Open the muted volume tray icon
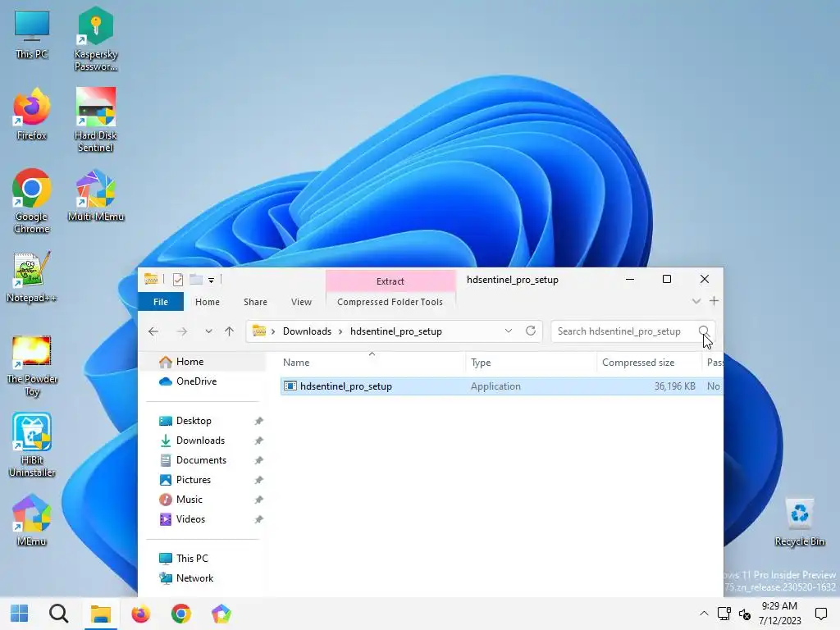 point(745,614)
